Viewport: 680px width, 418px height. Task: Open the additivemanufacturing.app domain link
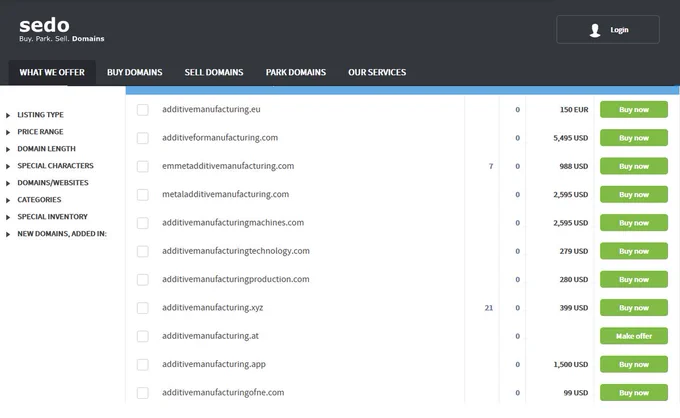point(214,364)
